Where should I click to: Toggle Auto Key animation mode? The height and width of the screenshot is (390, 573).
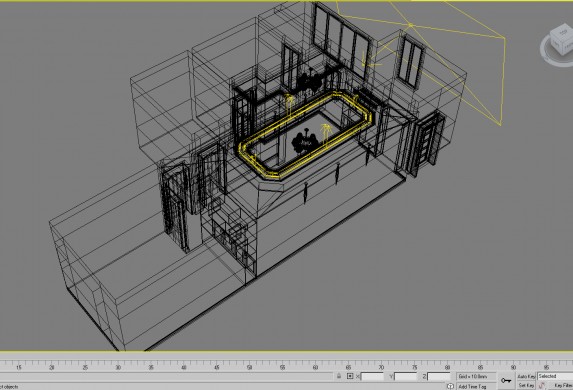(526, 376)
